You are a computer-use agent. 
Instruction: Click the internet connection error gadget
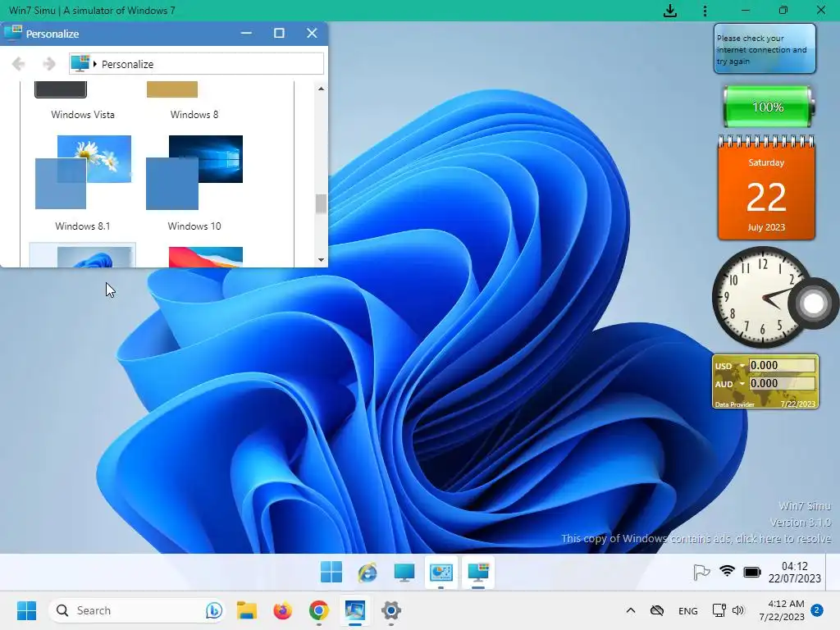(x=765, y=48)
